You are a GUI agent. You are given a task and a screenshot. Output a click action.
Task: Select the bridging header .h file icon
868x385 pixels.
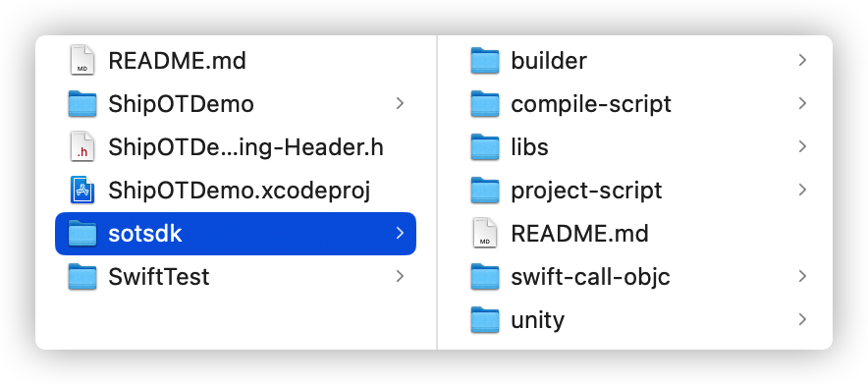click(82, 146)
